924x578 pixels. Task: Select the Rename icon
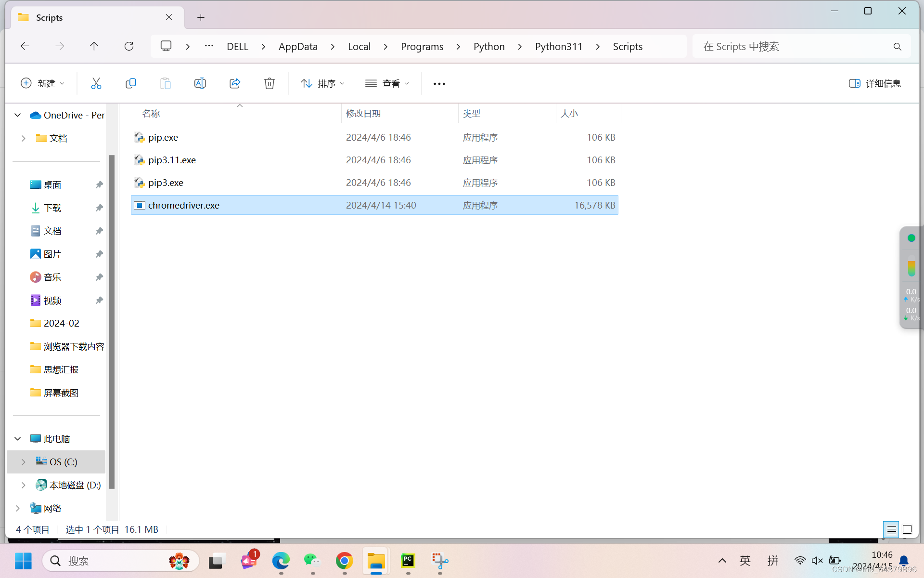(200, 83)
